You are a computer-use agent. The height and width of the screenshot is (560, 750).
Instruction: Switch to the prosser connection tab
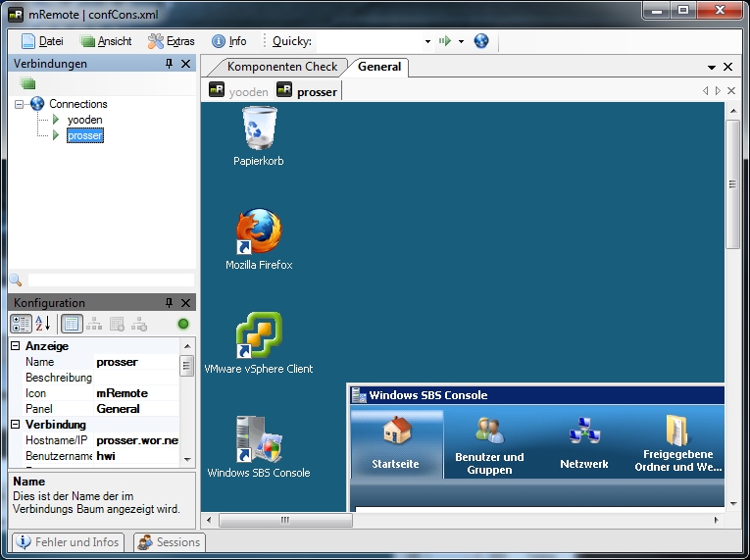tap(308, 91)
